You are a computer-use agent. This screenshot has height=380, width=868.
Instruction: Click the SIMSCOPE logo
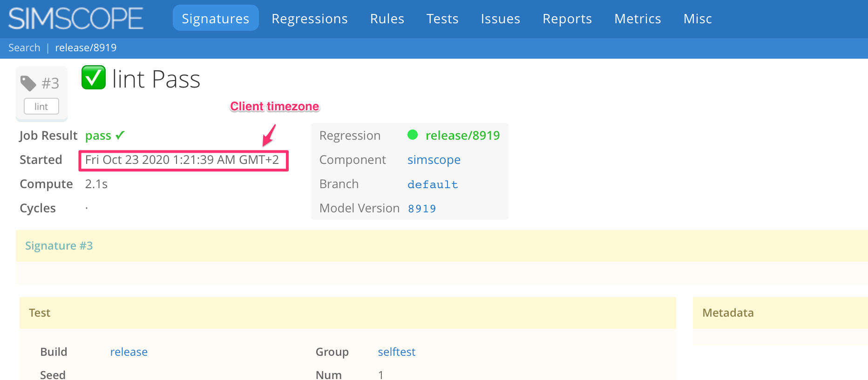[75, 19]
